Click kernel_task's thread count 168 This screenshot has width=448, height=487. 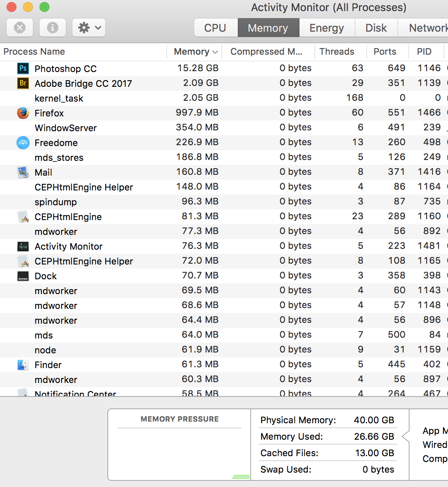tap(355, 97)
